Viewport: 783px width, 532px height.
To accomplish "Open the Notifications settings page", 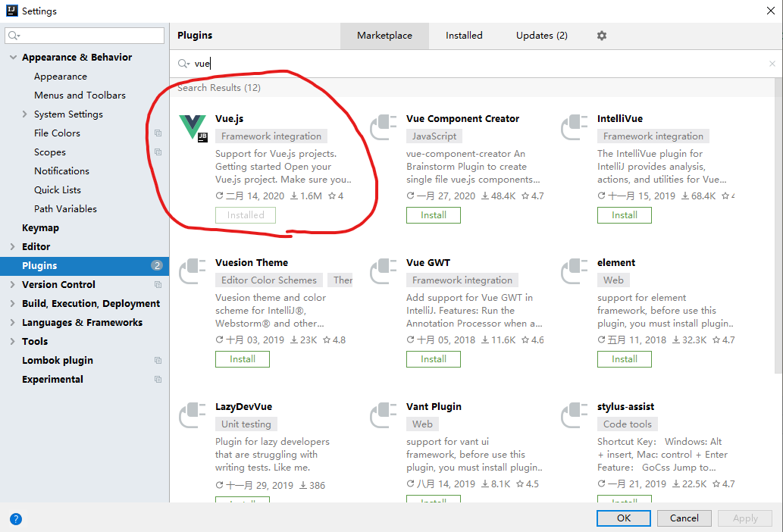I will point(62,171).
